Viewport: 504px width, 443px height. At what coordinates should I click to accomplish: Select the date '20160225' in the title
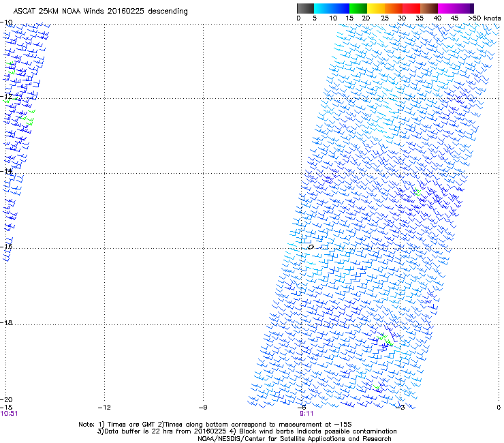[x=126, y=12]
